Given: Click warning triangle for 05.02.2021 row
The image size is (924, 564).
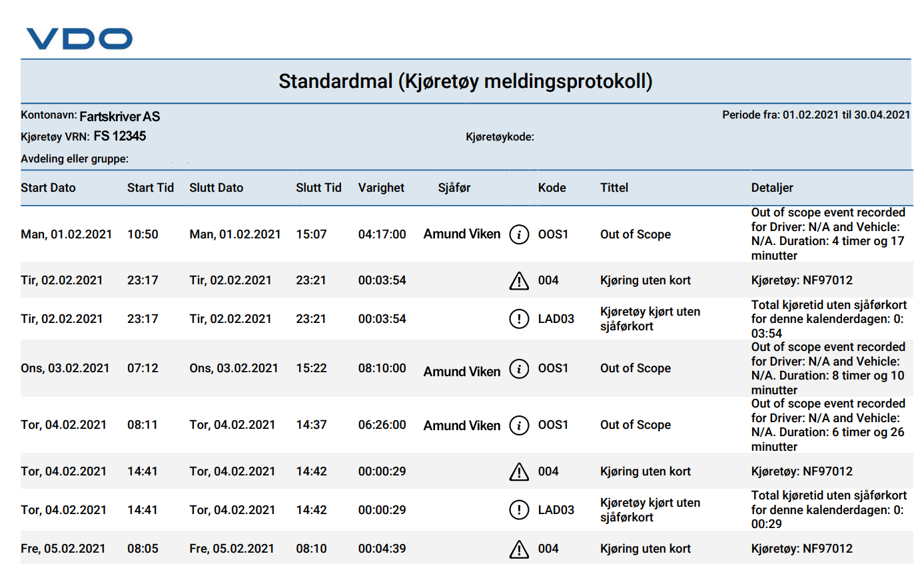Looking at the screenshot, I should (x=518, y=549).
